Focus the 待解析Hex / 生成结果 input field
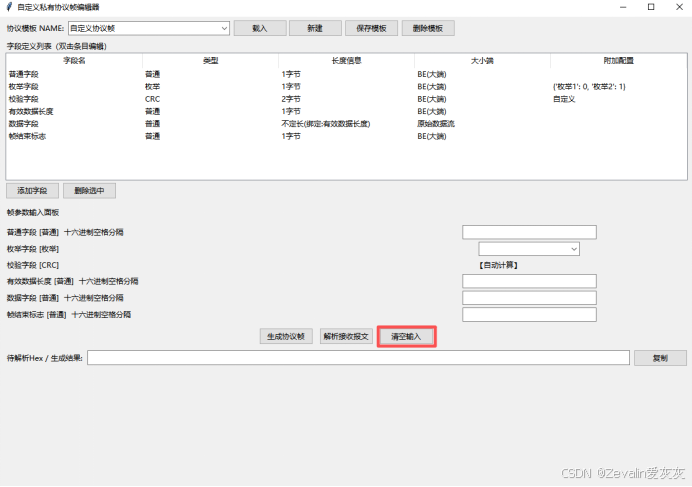 358,358
